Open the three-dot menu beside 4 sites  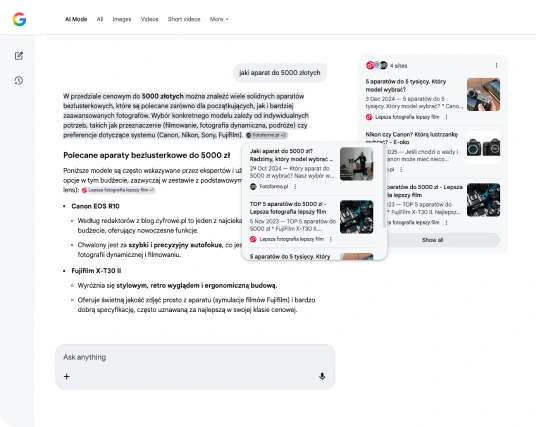click(496, 65)
